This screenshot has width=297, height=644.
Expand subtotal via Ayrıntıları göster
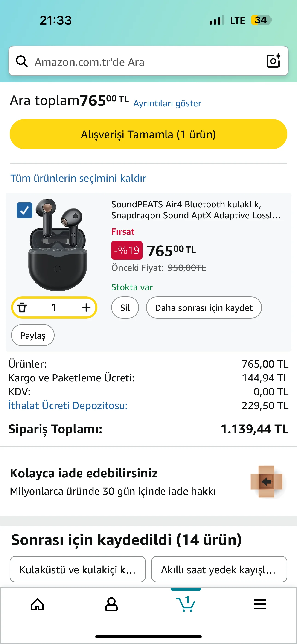coord(167,103)
